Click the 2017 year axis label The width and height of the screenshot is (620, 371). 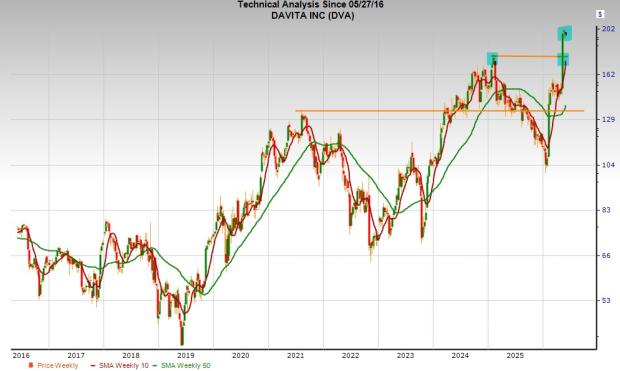coord(76,355)
